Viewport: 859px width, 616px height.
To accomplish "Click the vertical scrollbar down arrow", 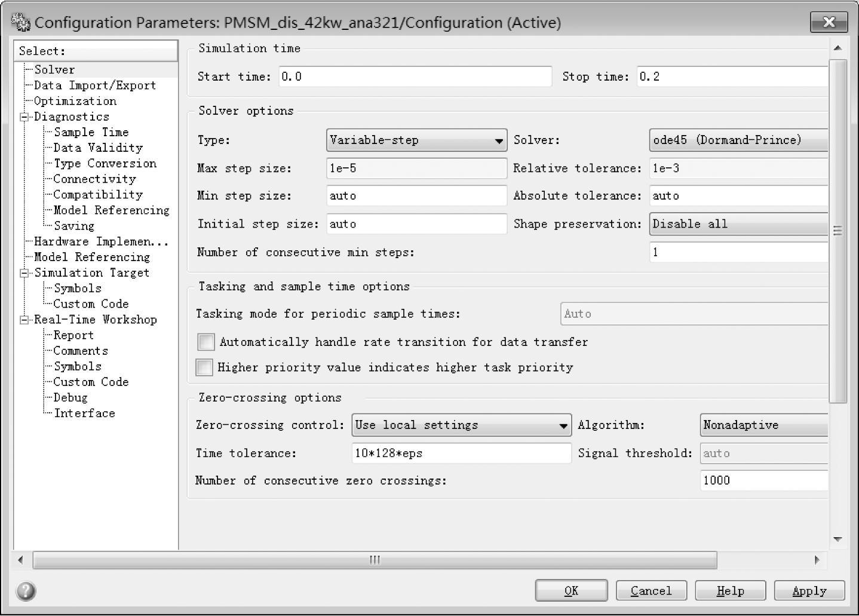I will click(x=837, y=539).
